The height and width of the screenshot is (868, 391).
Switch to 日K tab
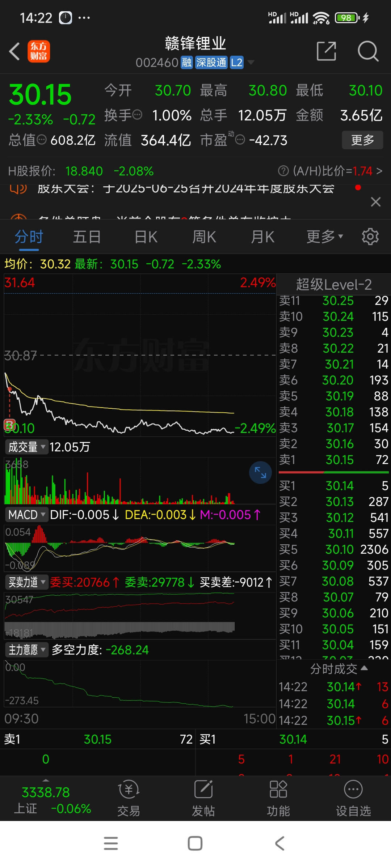click(x=146, y=237)
